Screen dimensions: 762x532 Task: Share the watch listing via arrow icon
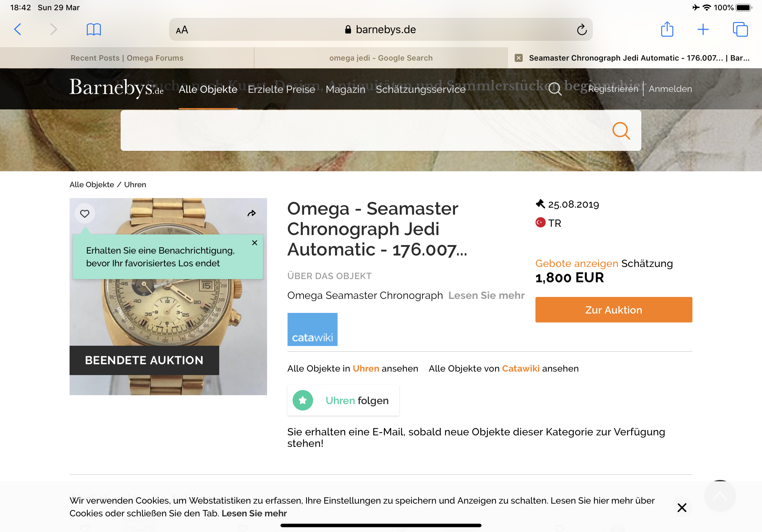(251, 213)
